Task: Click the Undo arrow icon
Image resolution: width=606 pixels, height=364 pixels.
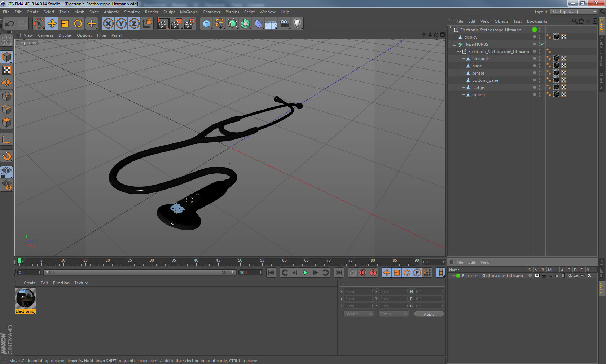Action: [9, 24]
